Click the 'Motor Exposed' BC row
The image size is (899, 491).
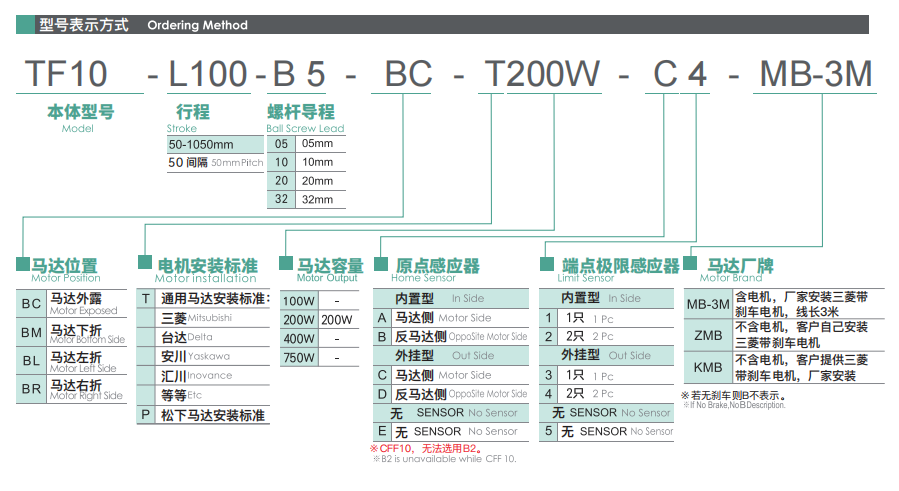pyautogui.click(x=72, y=303)
